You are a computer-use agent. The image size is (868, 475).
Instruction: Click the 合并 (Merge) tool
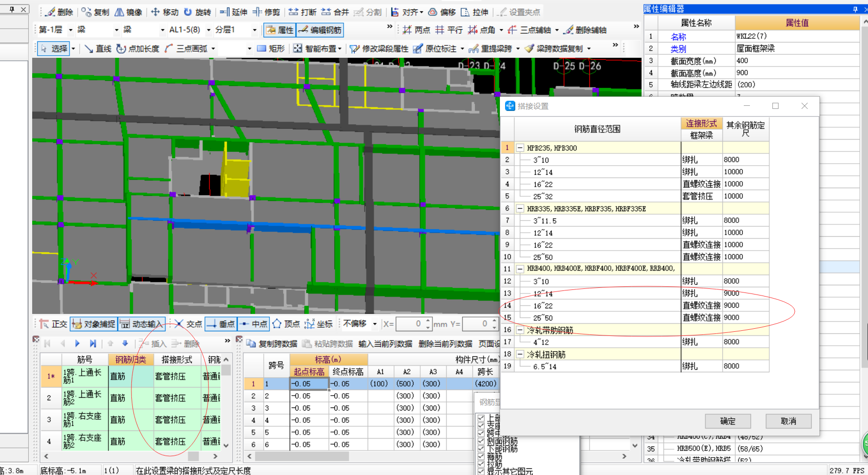coord(335,12)
